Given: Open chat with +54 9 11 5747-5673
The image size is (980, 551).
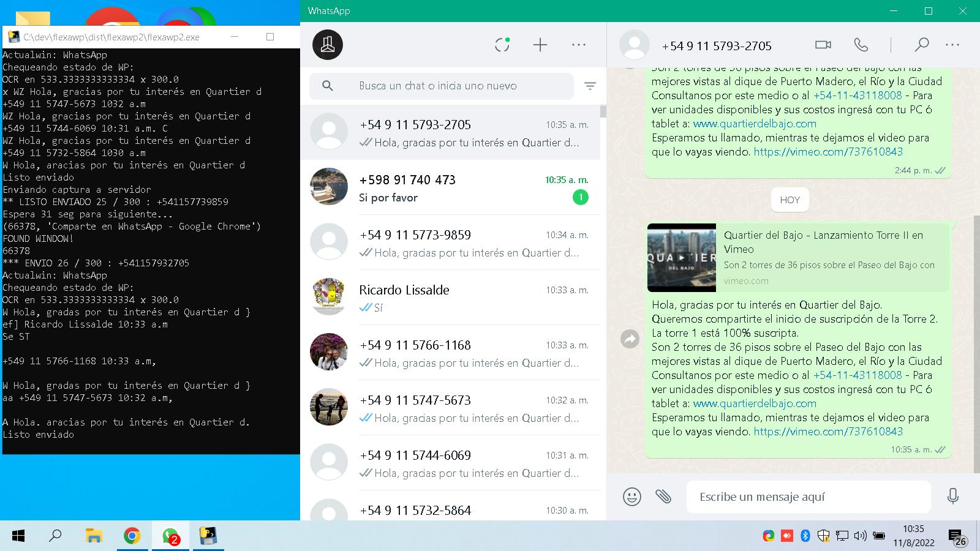Looking at the screenshot, I should click(450, 408).
